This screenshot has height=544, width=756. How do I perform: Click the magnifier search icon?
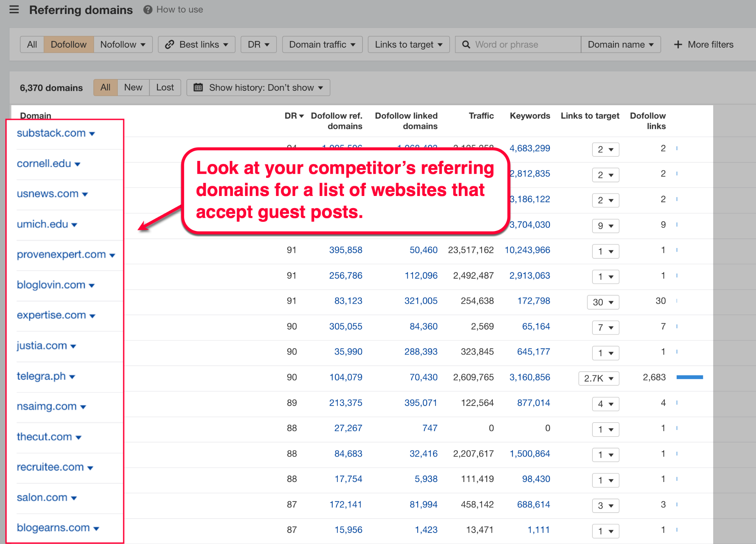point(466,45)
